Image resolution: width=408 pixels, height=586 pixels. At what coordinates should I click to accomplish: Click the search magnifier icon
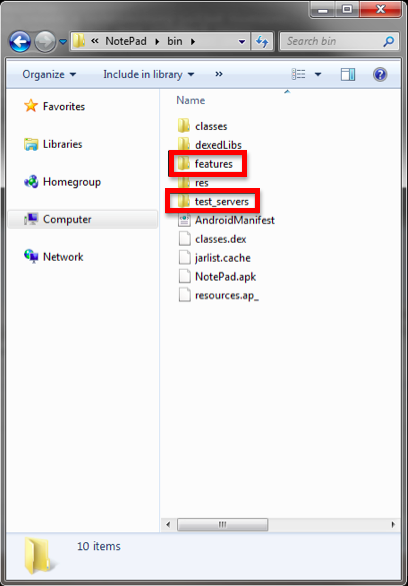pos(389,41)
